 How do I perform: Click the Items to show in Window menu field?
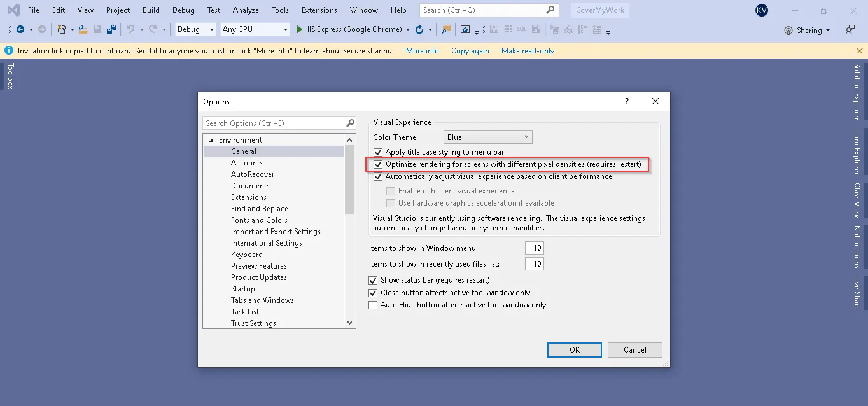pyautogui.click(x=535, y=248)
